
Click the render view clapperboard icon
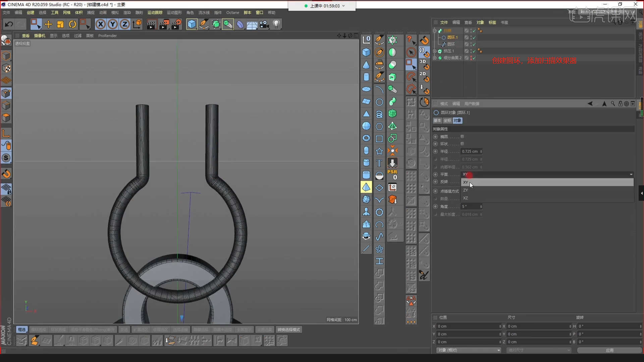(151, 24)
